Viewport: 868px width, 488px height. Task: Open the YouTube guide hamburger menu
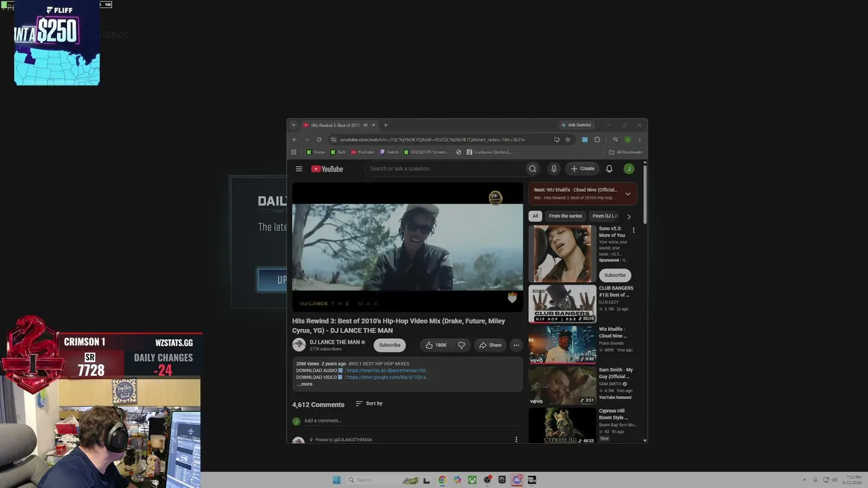[298, 169]
